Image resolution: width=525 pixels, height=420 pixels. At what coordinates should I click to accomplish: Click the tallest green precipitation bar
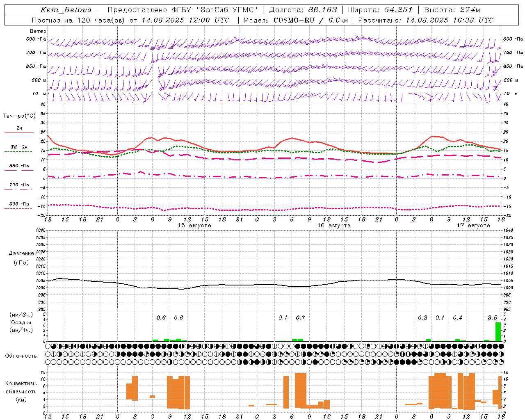point(498,332)
